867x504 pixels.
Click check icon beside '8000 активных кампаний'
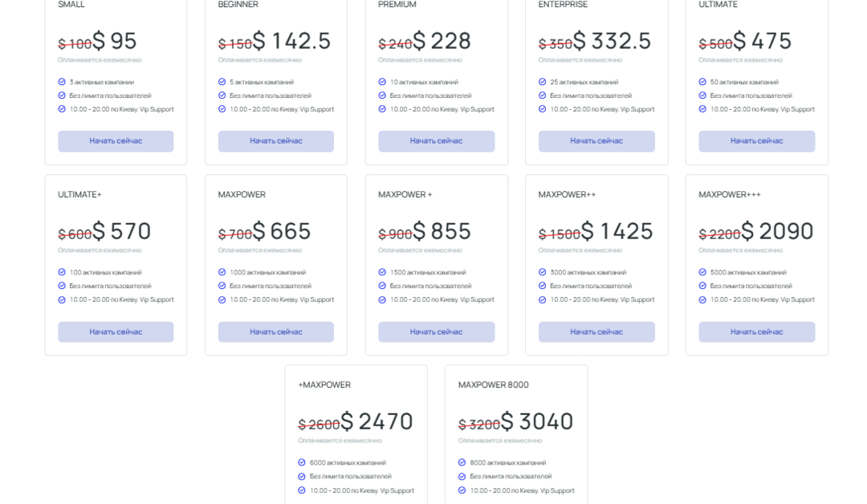(462, 462)
